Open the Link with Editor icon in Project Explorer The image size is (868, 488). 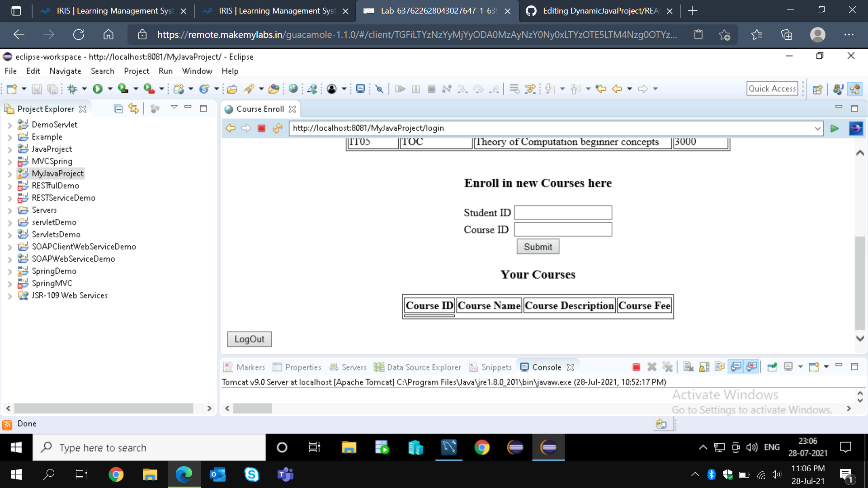click(x=133, y=108)
